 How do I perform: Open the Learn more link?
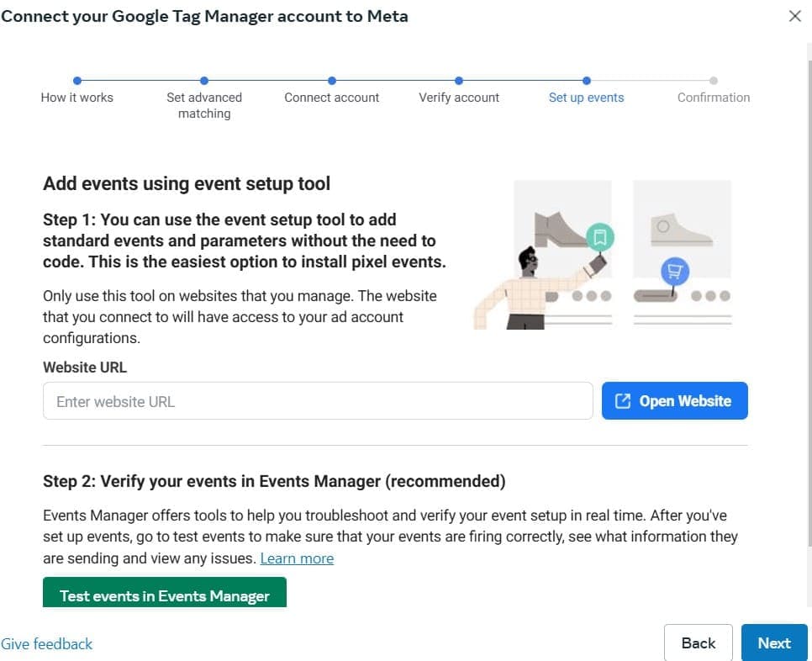click(297, 558)
